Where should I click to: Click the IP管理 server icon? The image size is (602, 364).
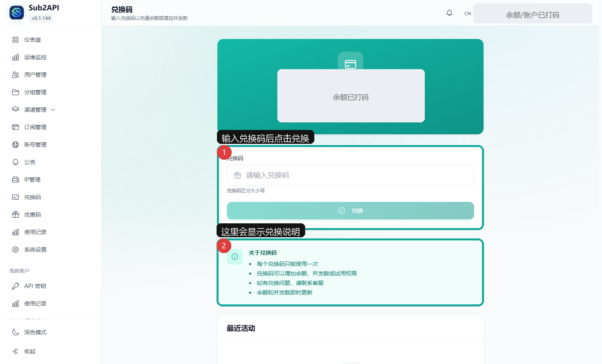coord(15,180)
